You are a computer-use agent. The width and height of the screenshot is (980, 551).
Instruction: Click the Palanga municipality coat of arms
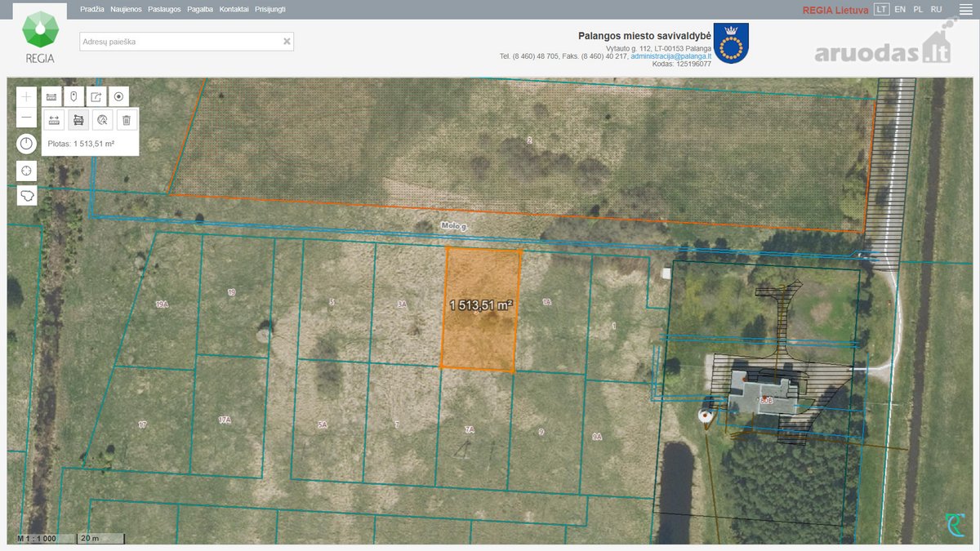click(x=731, y=43)
